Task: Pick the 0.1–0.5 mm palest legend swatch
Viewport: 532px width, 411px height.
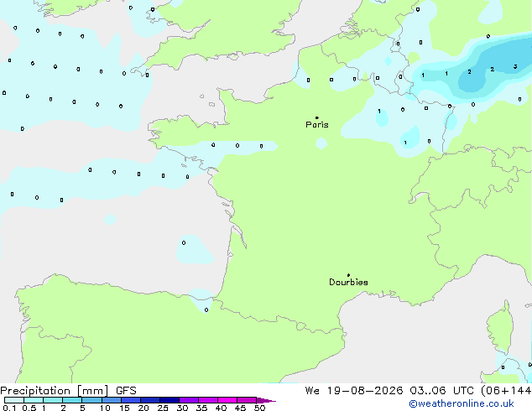Action: pyautogui.click(x=14, y=400)
